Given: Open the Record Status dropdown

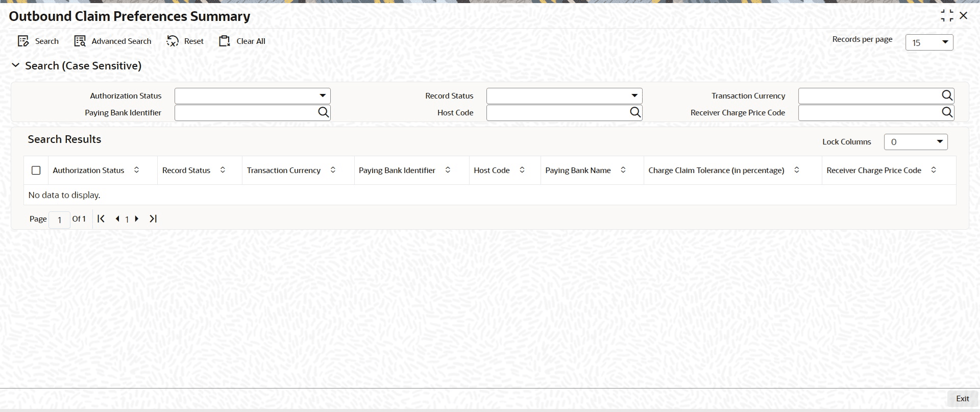Looking at the screenshot, I should tap(564, 96).
